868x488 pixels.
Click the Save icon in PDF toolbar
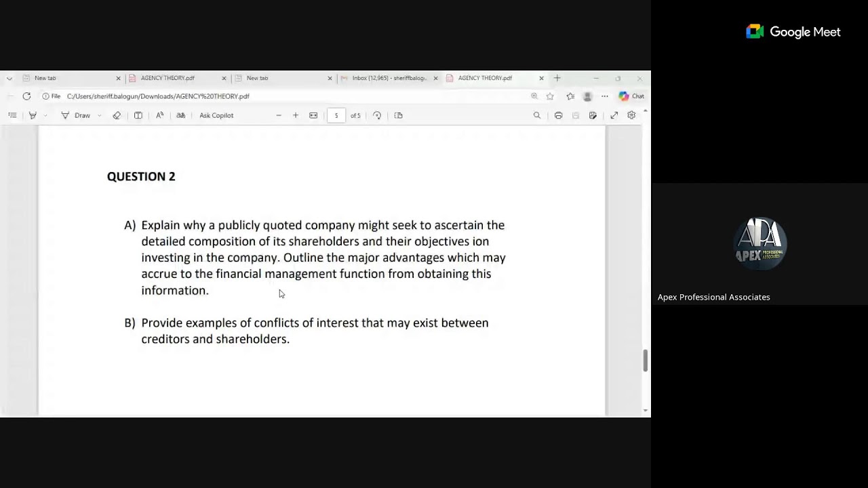[576, 115]
